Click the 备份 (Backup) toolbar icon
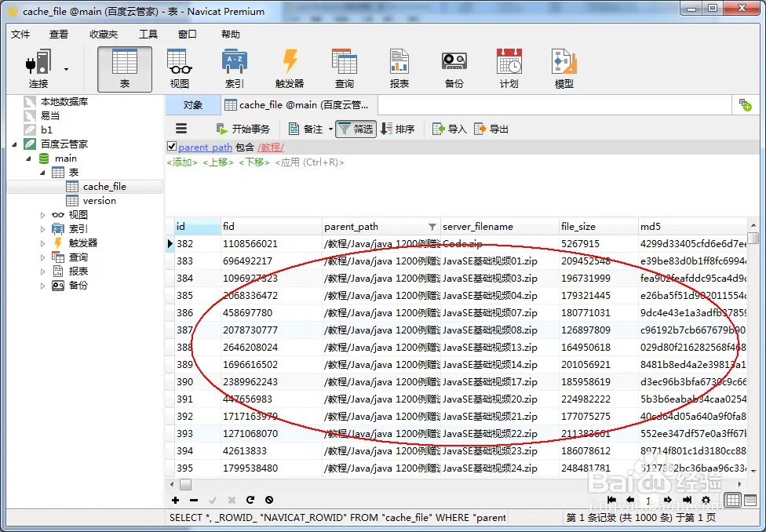This screenshot has height=532, width=766. pos(454,69)
